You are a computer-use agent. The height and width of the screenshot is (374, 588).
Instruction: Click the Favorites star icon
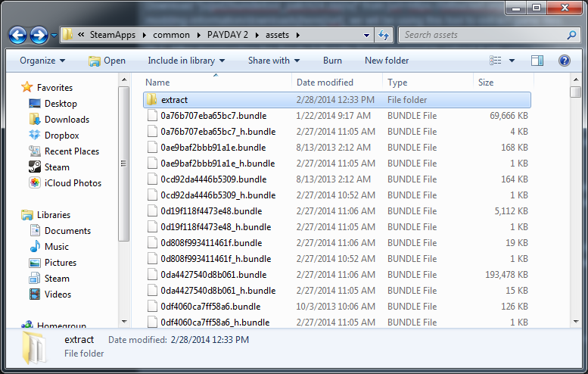click(27, 87)
